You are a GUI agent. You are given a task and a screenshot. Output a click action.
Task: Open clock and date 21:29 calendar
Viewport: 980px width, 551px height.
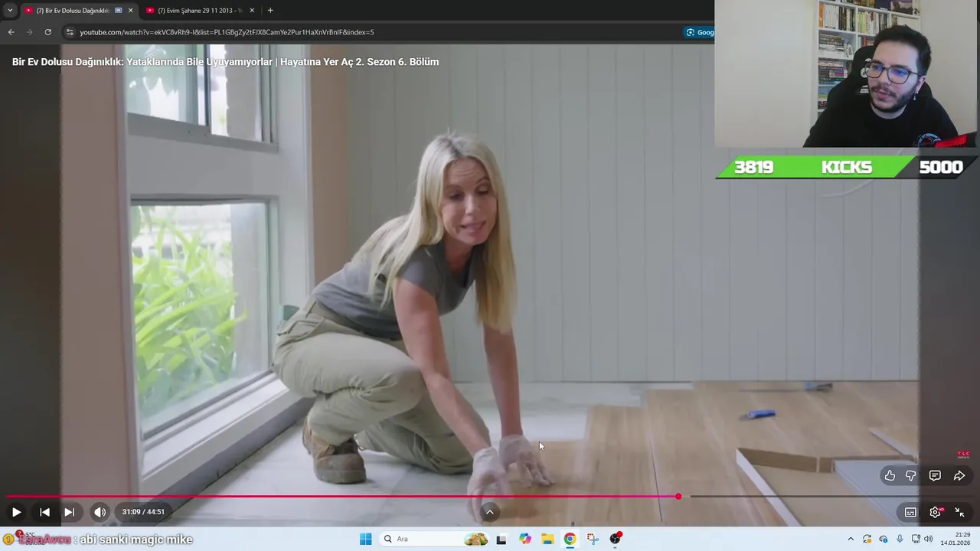(955, 539)
